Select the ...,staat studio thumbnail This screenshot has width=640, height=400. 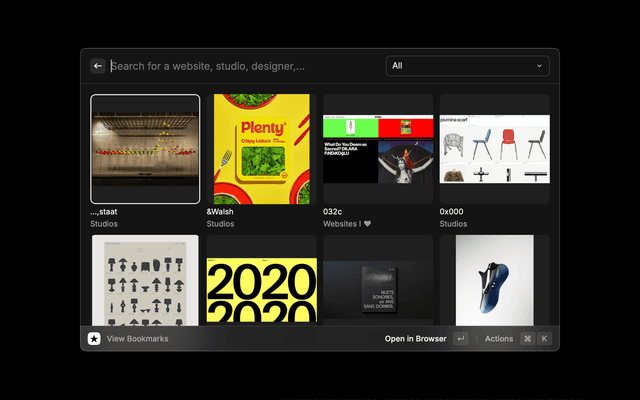tap(145, 148)
